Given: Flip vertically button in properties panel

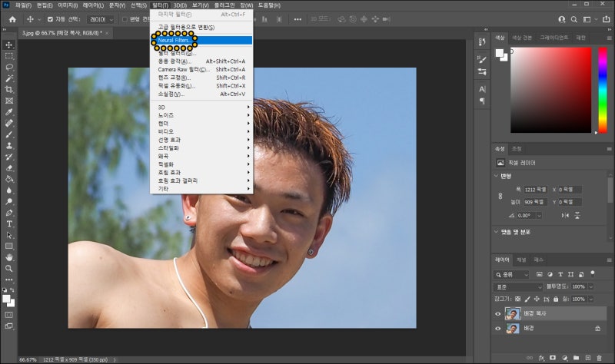Looking at the screenshot, I should pyautogui.click(x=577, y=216).
